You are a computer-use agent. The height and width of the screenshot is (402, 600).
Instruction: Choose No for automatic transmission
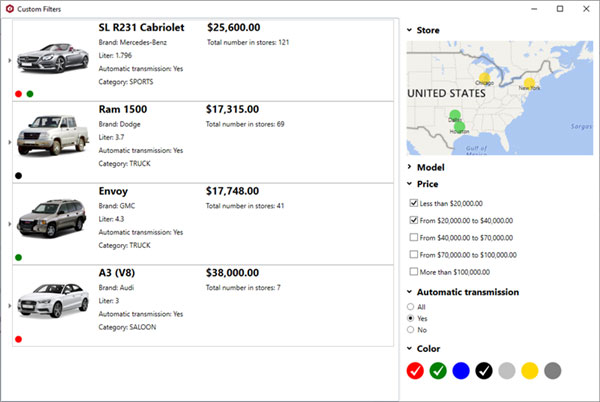click(x=411, y=329)
